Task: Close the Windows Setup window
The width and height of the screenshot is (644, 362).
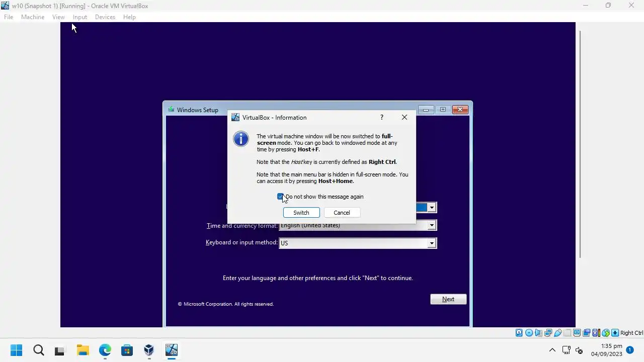Action: coord(460,110)
